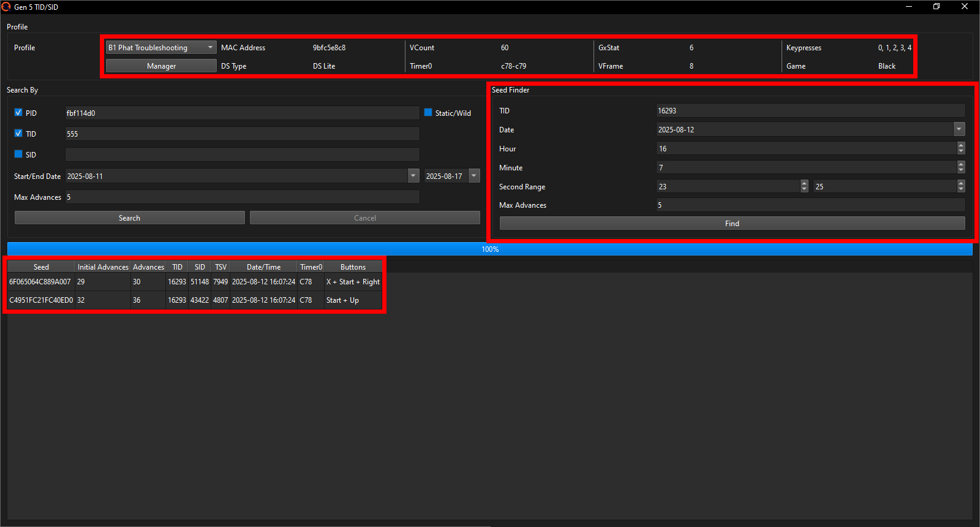The image size is (980, 527).
Task: Click the Seed Finder TID input field
Action: pyautogui.click(x=810, y=111)
